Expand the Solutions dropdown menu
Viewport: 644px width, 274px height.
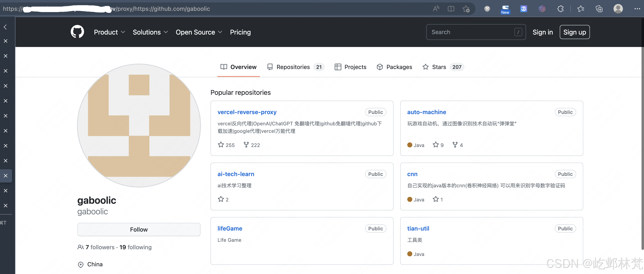pos(150,32)
